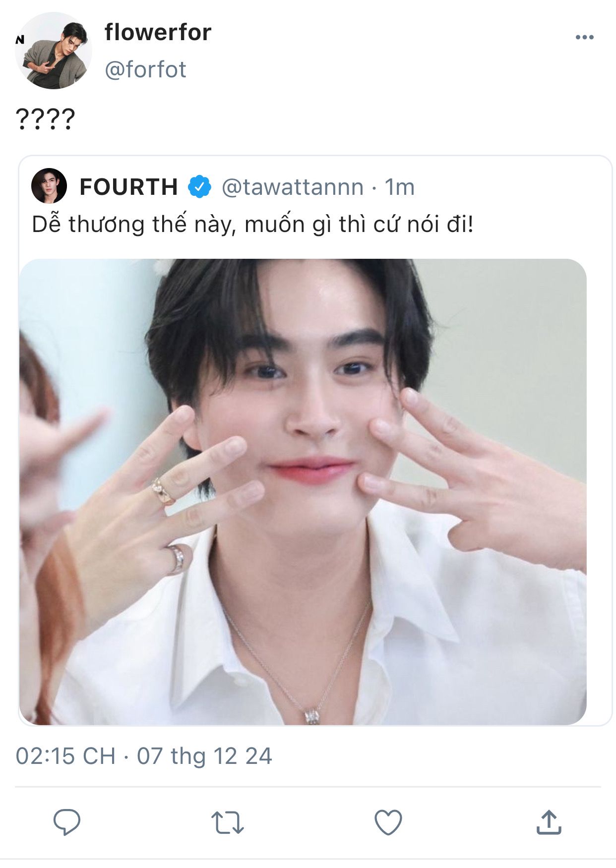This screenshot has height=868, width=616.
Task: Open the @tawattannn handle in quoted tweet
Action: coord(293,187)
